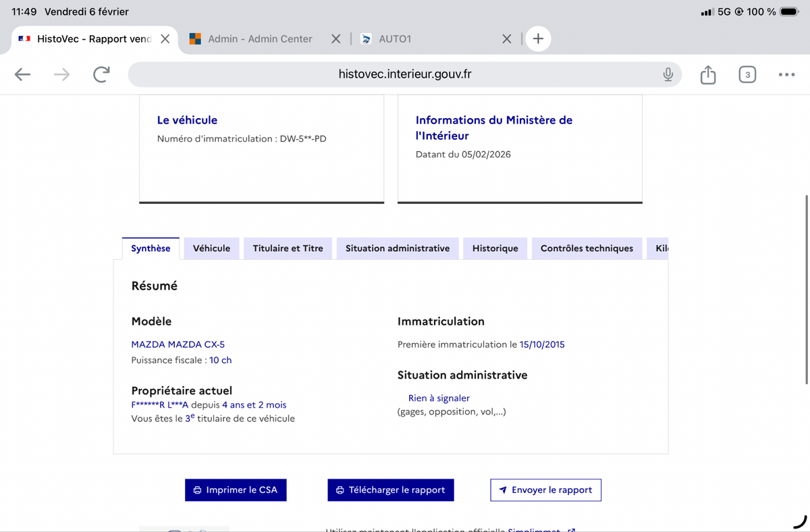
Task: Click the Envoyer le rapport button
Action: point(545,490)
